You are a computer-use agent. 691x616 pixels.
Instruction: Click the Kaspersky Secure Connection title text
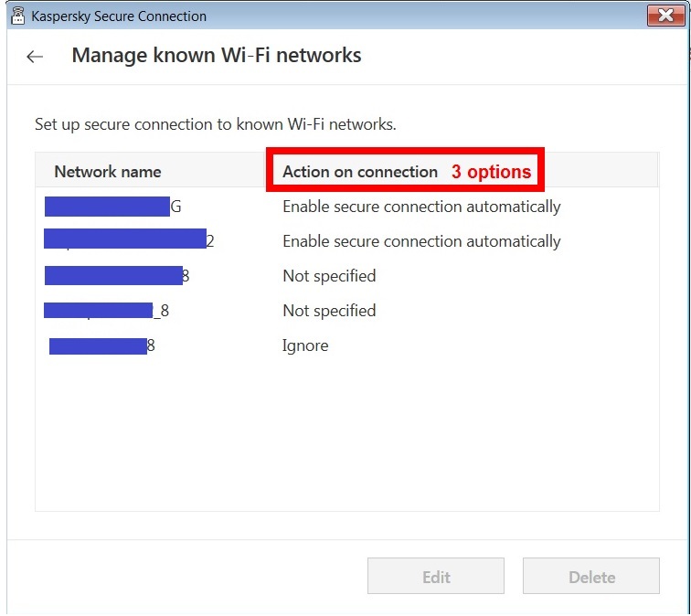(x=119, y=16)
